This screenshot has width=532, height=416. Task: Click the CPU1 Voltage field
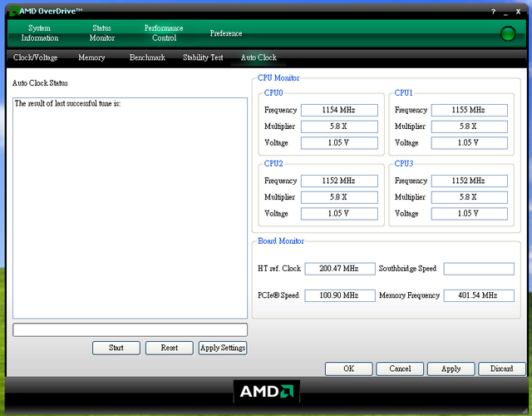coord(469,142)
